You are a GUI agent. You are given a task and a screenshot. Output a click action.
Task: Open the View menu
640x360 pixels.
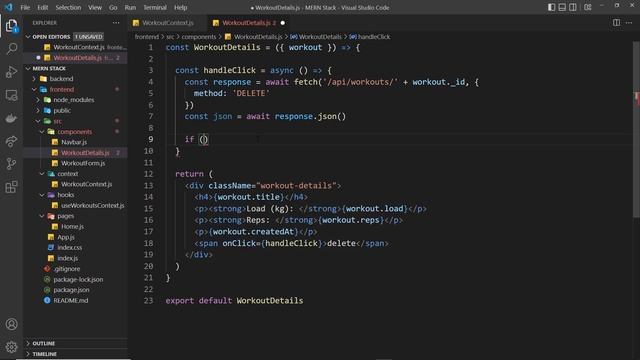(x=95, y=7)
